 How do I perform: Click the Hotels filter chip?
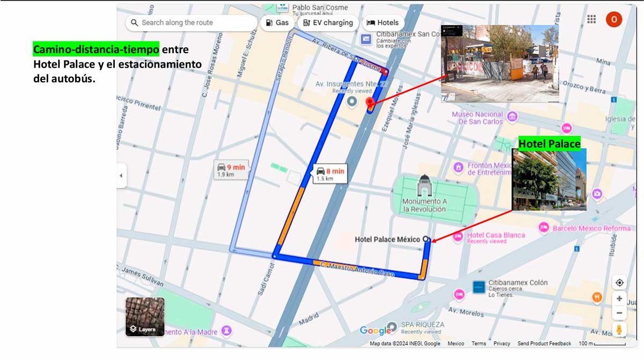pos(384,23)
